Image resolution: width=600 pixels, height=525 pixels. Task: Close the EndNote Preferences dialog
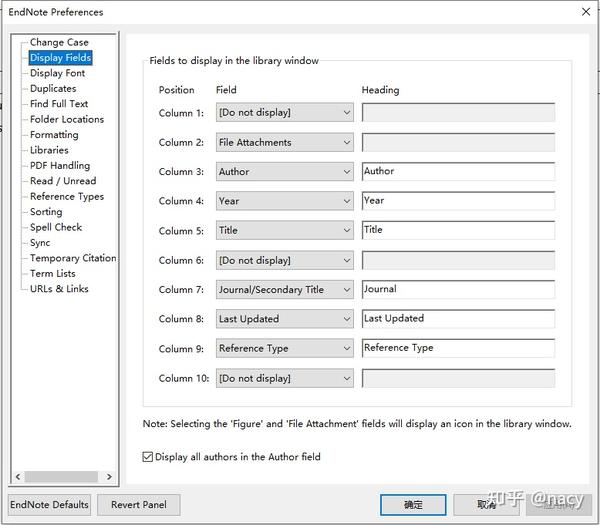(x=586, y=12)
